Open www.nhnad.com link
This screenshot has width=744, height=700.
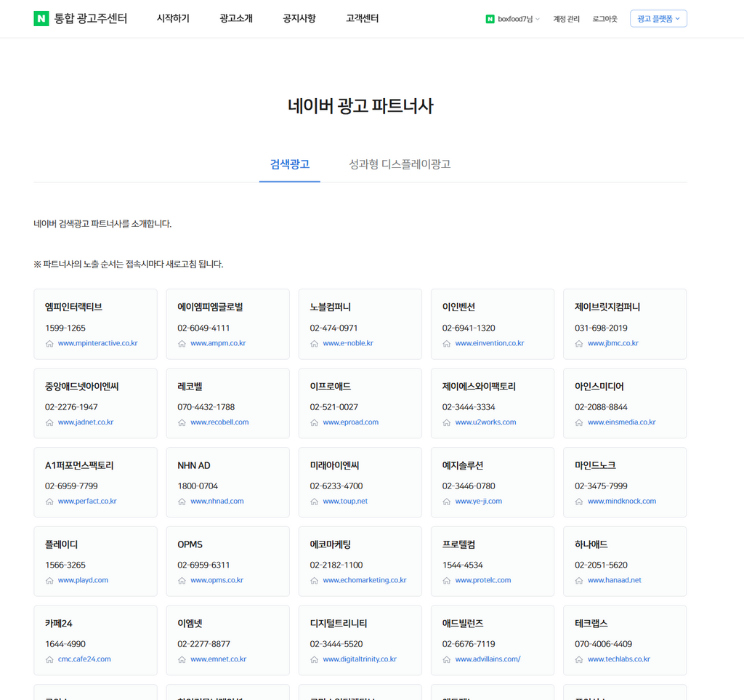click(217, 501)
